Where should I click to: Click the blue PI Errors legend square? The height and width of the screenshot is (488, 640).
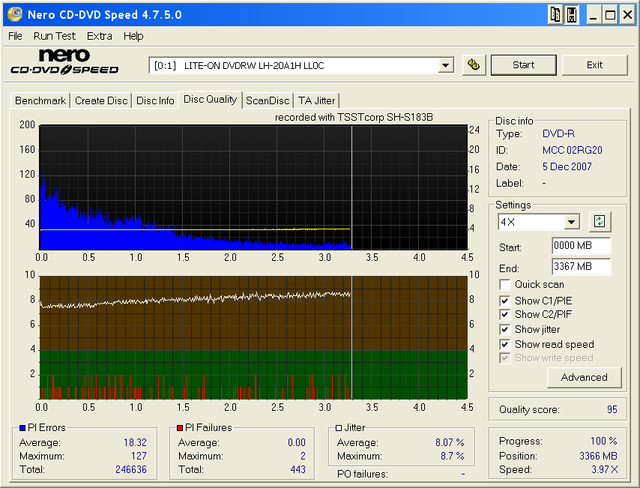click(x=22, y=428)
